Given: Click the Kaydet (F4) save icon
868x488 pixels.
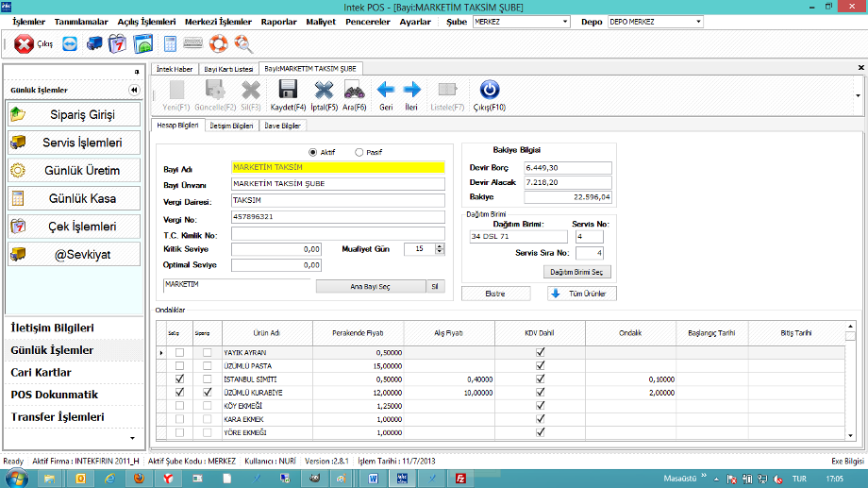Looking at the screenshot, I should (288, 91).
